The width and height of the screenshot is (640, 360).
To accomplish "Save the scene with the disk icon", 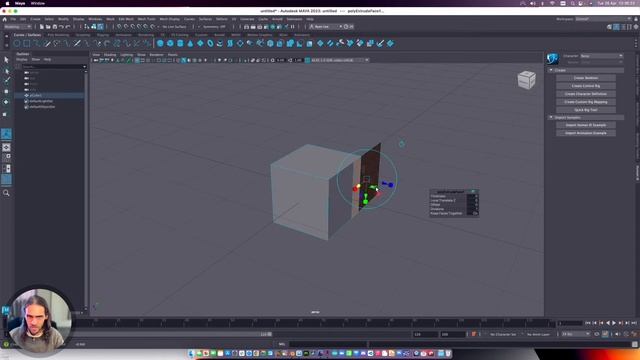I will 55,27.
